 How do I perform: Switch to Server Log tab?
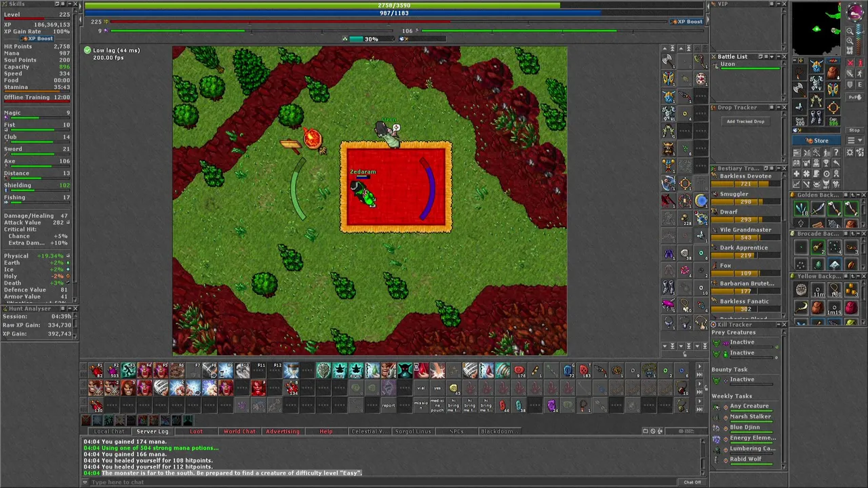[153, 431]
